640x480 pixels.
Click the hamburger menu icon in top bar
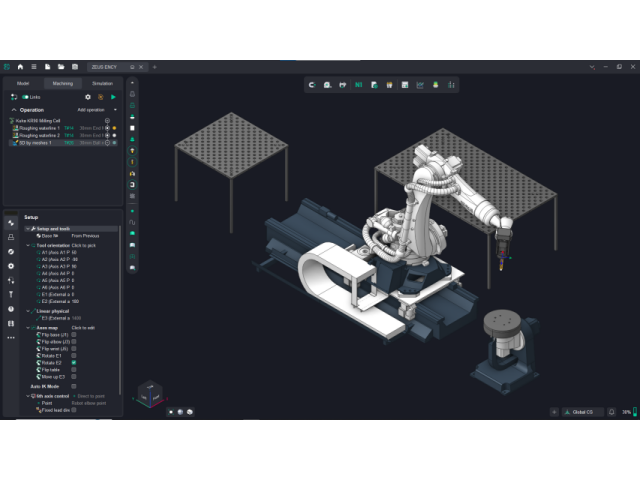[x=33, y=66]
